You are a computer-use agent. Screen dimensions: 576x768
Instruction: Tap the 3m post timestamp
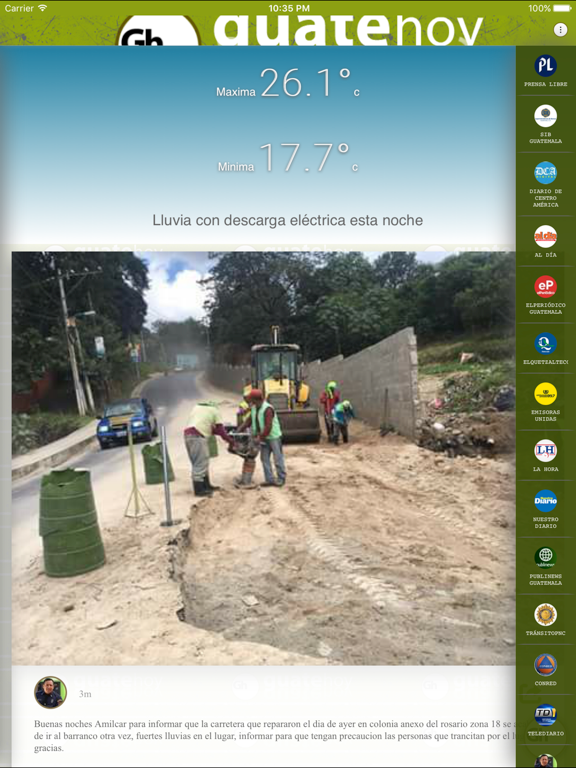coord(85,694)
